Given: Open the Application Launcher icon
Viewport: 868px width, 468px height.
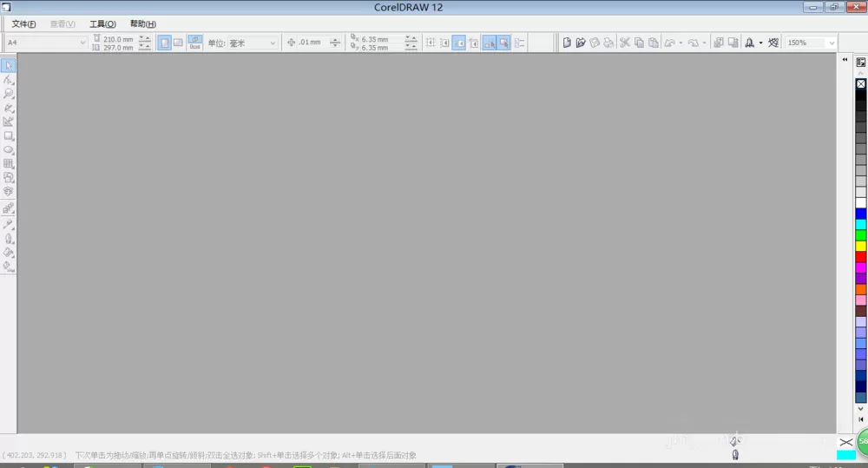Looking at the screenshot, I should [750, 43].
